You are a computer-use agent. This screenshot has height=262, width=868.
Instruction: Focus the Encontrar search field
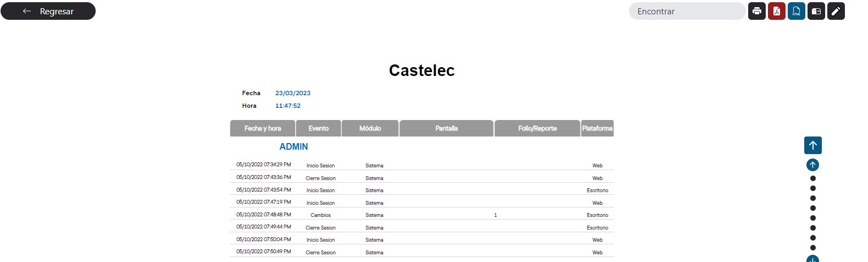click(x=687, y=11)
